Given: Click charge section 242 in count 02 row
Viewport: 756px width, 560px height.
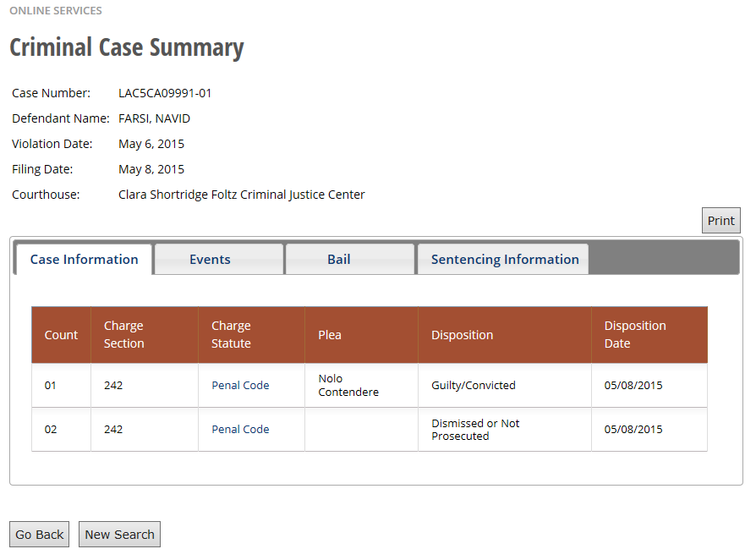Looking at the screenshot, I should coord(145,429).
